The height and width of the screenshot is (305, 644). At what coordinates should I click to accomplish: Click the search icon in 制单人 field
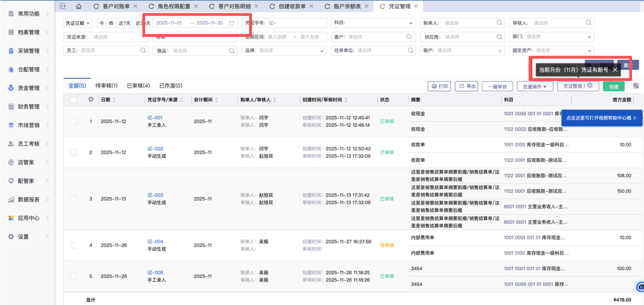click(499, 23)
